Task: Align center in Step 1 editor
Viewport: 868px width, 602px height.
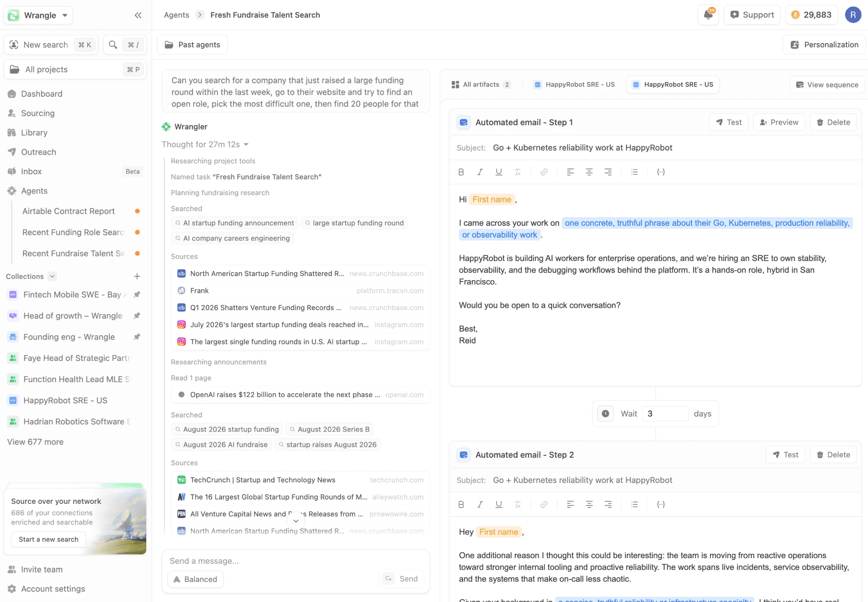Action: (589, 172)
